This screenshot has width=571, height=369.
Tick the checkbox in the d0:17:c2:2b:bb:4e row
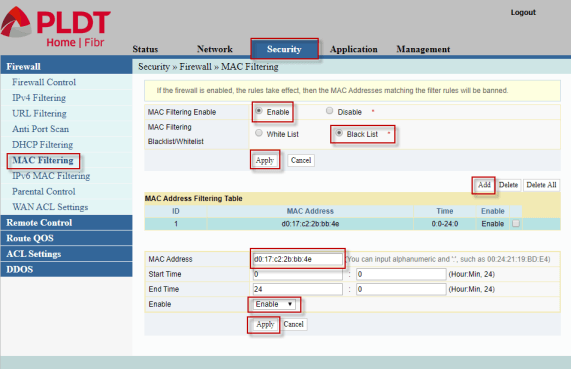(516, 223)
